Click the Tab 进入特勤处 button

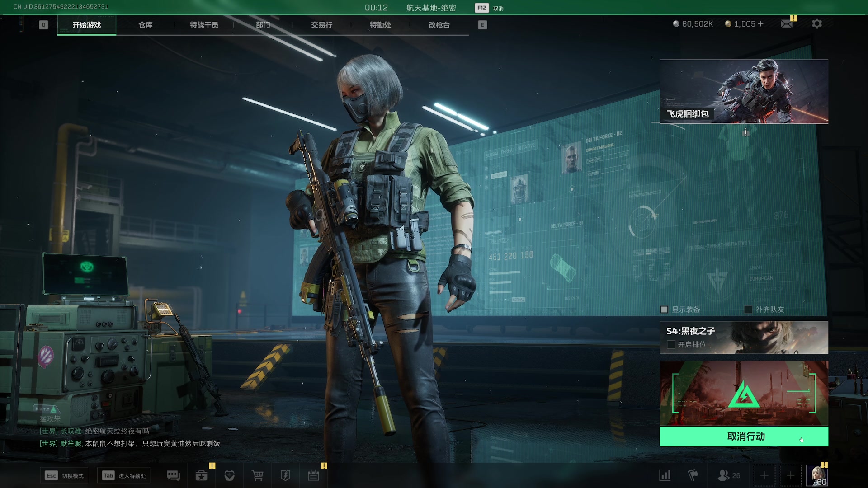[x=124, y=475]
